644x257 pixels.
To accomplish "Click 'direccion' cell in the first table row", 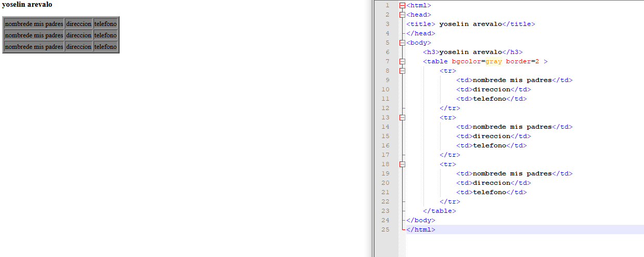I will coord(79,23).
